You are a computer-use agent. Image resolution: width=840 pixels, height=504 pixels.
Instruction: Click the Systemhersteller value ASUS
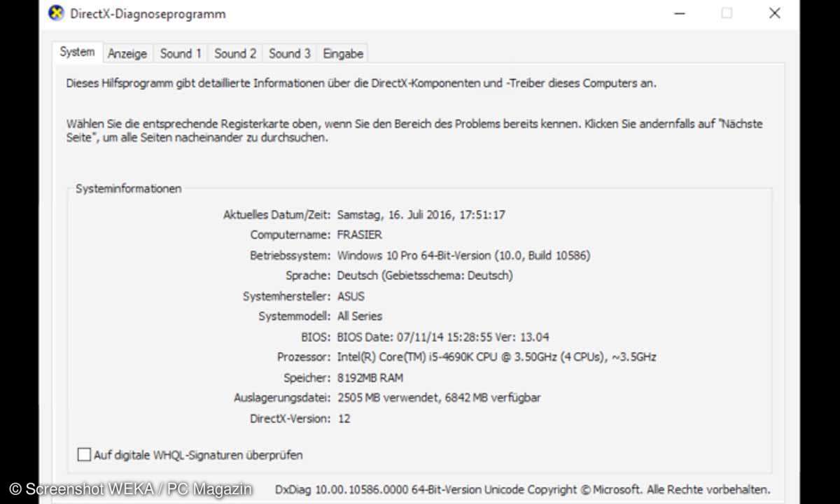click(351, 296)
